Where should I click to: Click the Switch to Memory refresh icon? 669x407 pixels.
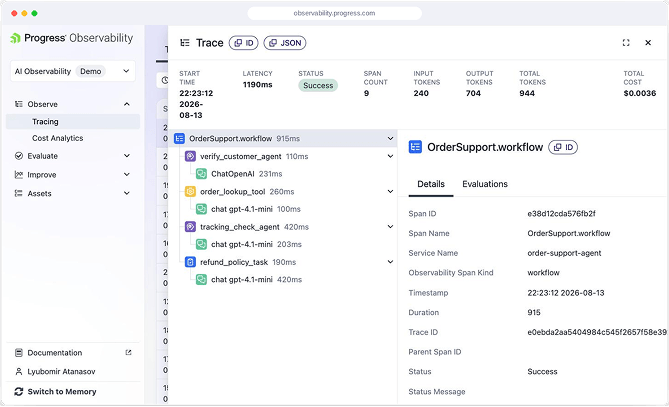(19, 392)
